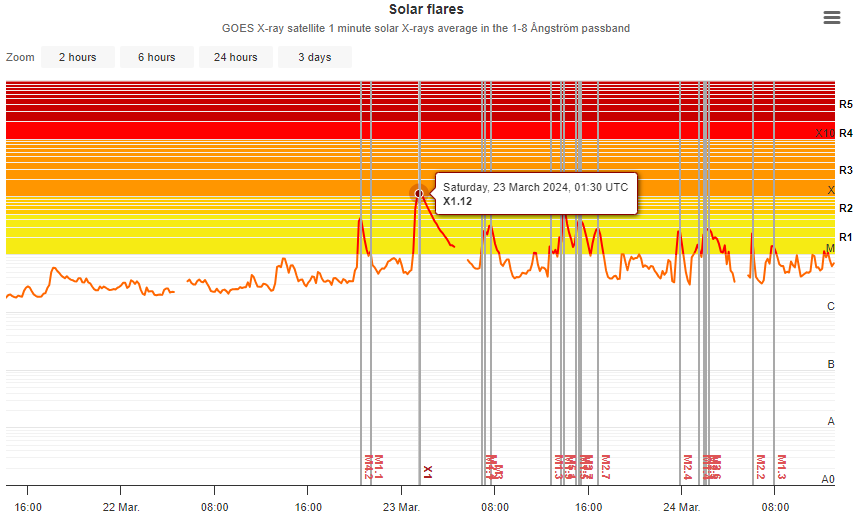Set zoom to 2 hours
Screen dimensions: 858x525
(x=77, y=57)
